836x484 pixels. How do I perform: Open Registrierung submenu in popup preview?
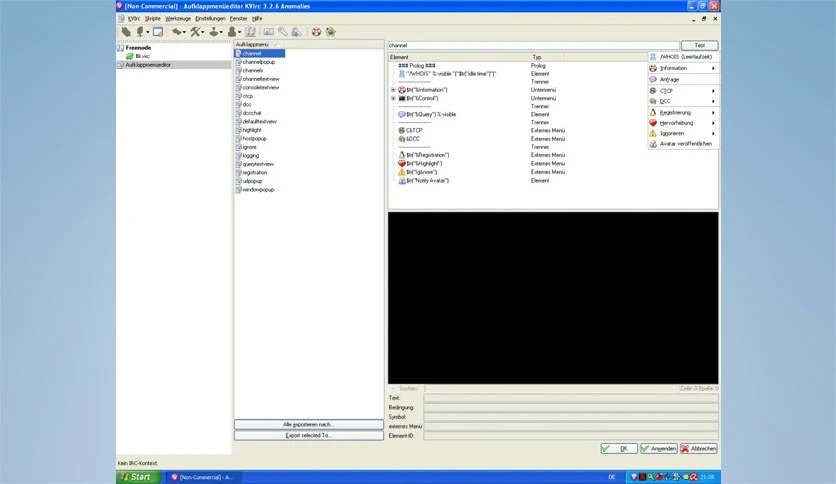tap(683, 112)
